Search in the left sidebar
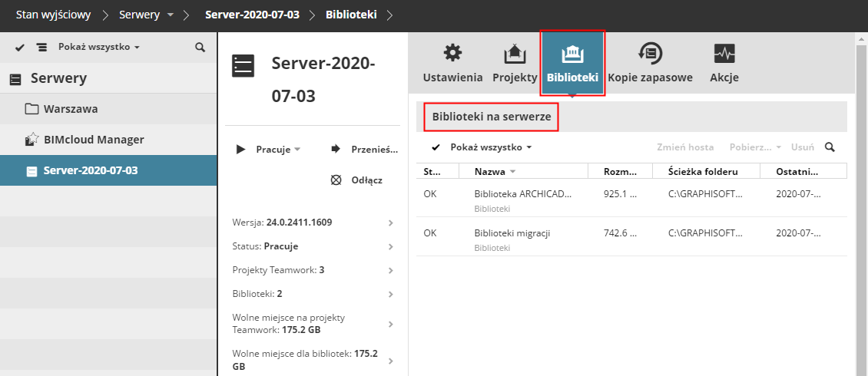The image size is (868, 376). click(x=200, y=47)
